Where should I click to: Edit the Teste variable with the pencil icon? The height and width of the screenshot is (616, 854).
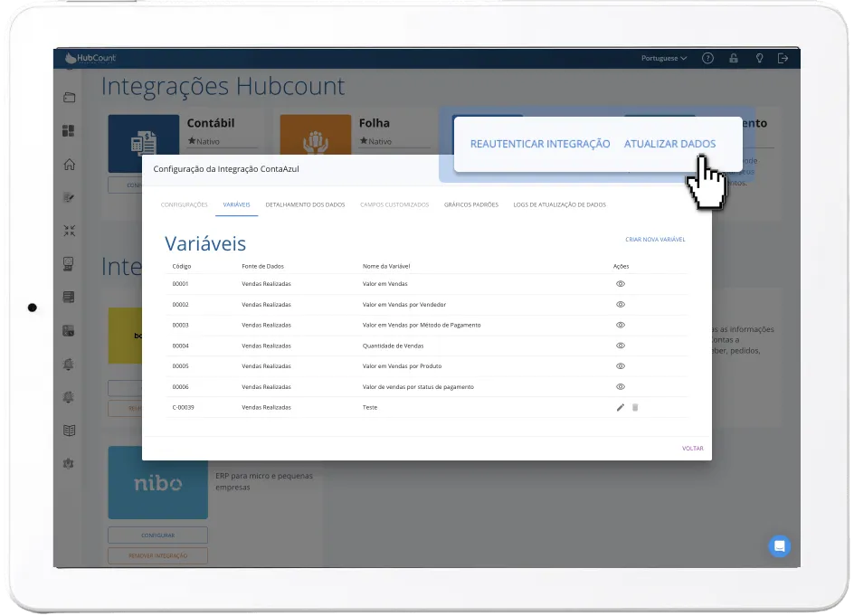click(x=620, y=407)
